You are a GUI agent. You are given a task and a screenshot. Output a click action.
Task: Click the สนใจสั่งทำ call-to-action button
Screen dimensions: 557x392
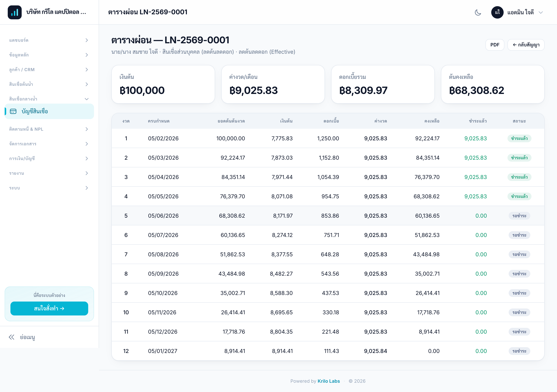coord(49,308)
